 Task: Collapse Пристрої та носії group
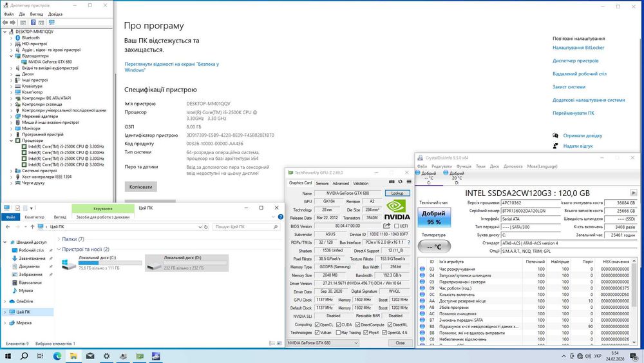pos(59,249)
